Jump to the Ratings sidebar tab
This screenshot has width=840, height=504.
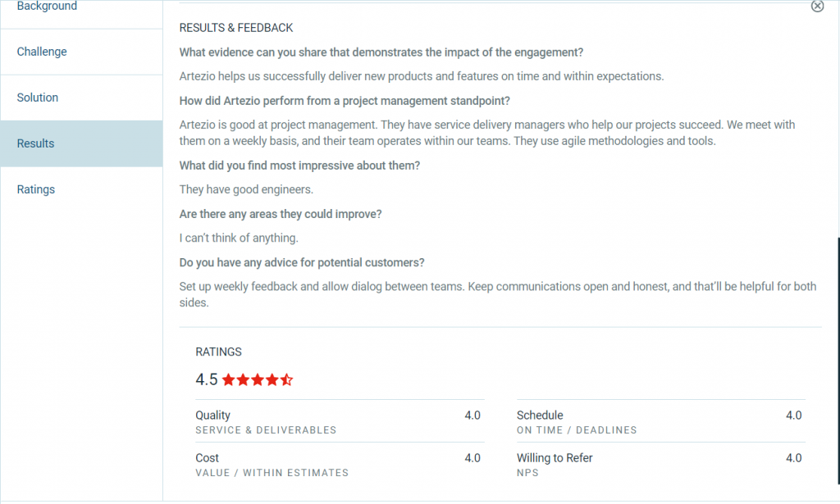coord(36,189)
